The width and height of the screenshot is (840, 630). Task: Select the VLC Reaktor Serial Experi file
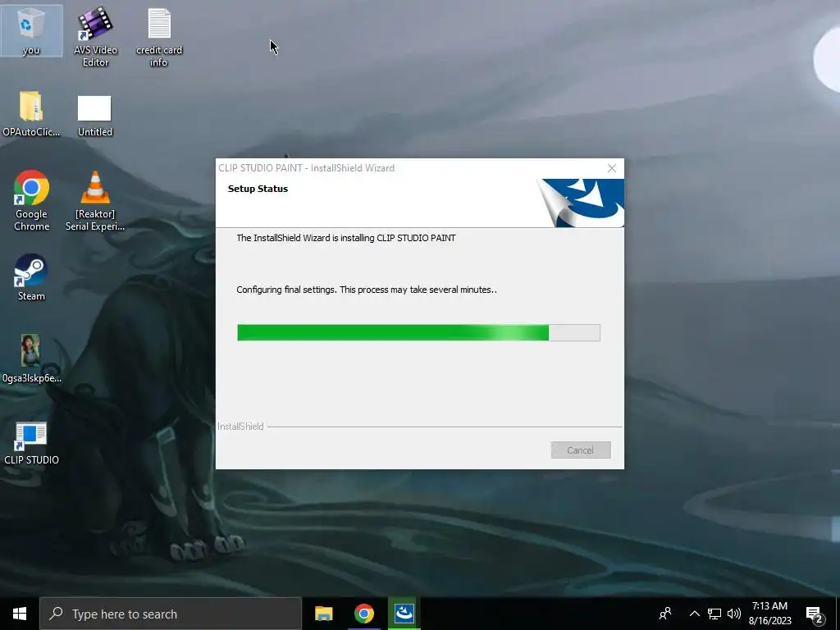click(95, 201)
